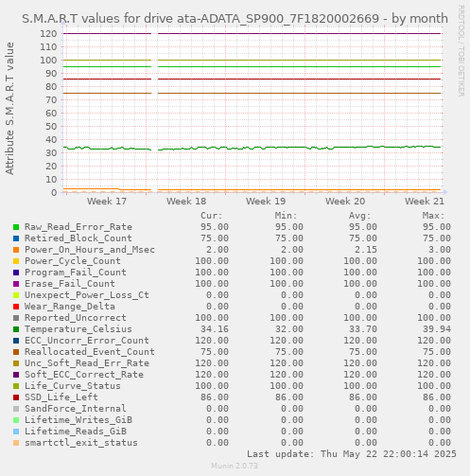Click the Lifetime_Writes_GiB light green swatch
Viewport: 470px width, 476px height.
(16, 420)
